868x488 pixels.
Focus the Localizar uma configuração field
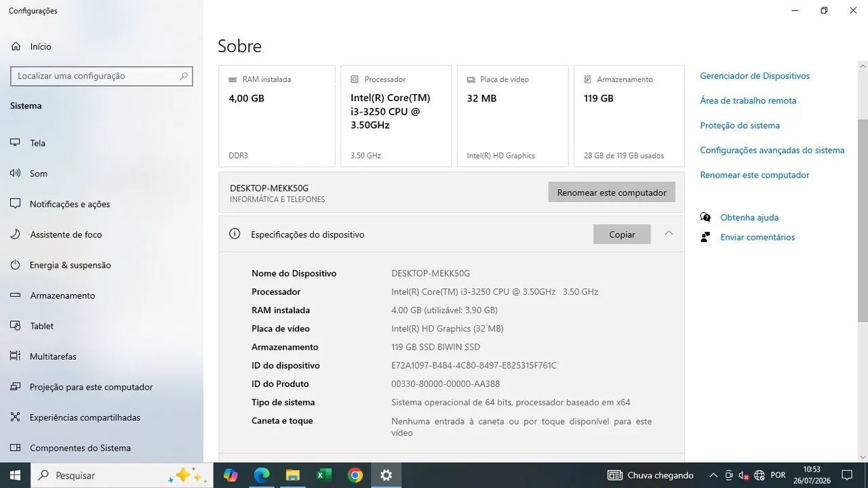click(102, 76)
